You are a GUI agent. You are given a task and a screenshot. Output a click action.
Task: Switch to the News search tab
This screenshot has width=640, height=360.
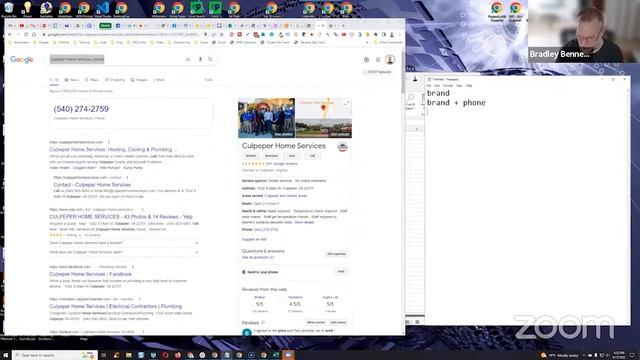click(72, 80)
